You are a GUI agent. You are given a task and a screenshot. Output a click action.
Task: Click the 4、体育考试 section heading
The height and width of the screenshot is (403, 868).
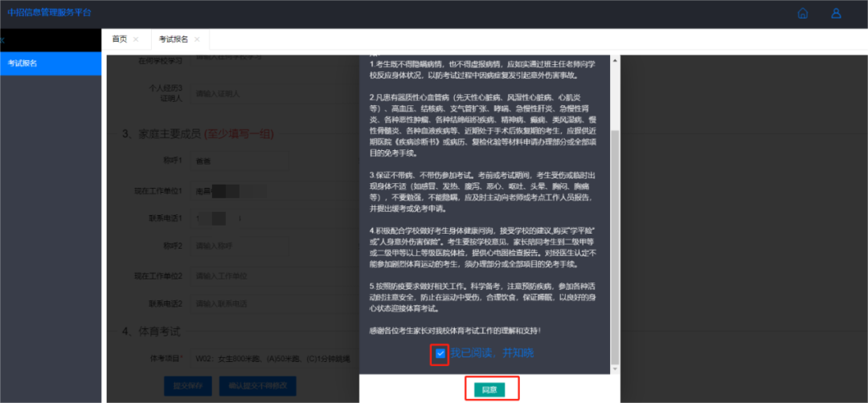tap(151, 332)
